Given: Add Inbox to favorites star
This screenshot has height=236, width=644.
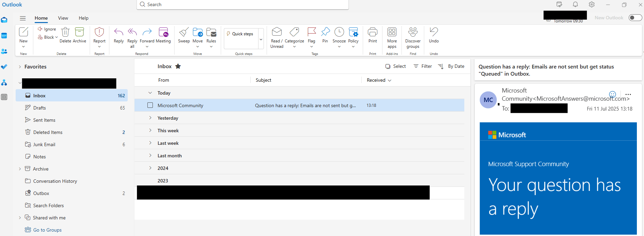Looking at the screenshot, I should coord(178,66).
